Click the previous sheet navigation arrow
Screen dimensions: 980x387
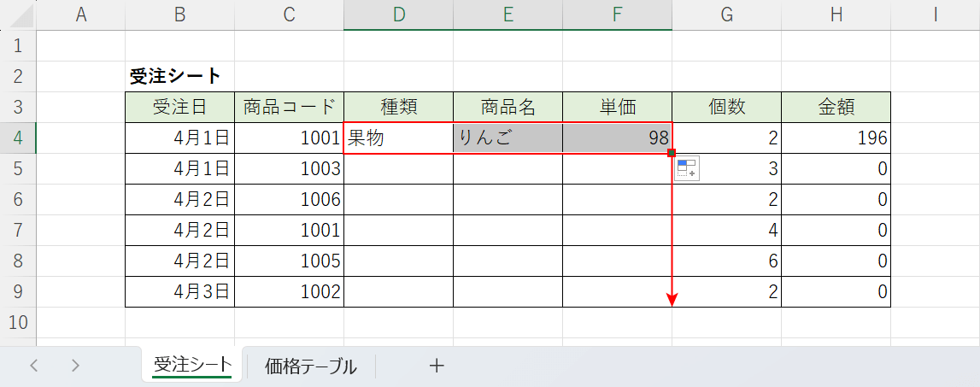coord(34,366)
